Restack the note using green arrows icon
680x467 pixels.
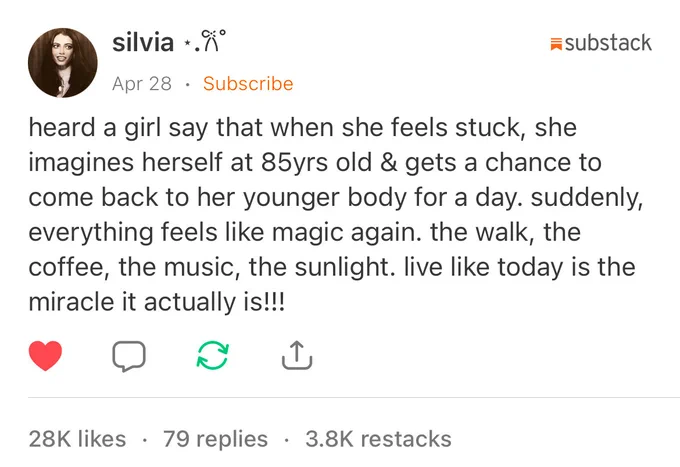point(212,355)
